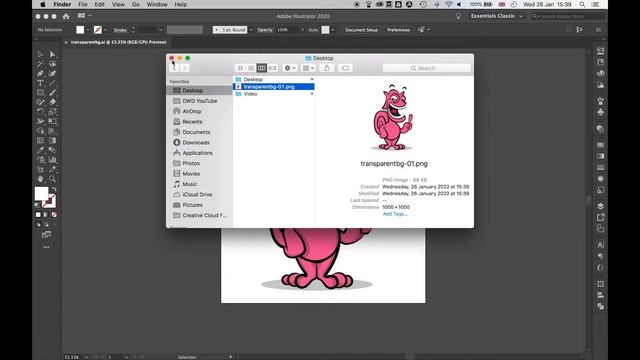Click the Document Setup button
The image size is (640, 360).
tap(361, 30)
